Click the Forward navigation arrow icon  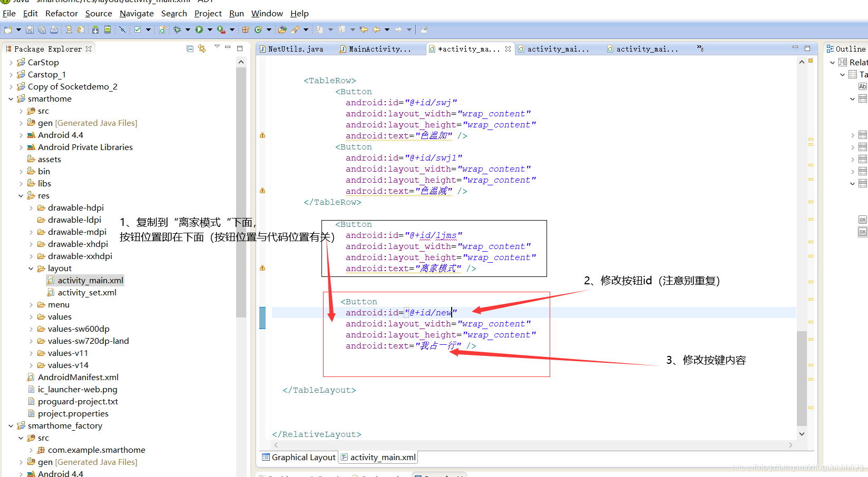point(398,29)
